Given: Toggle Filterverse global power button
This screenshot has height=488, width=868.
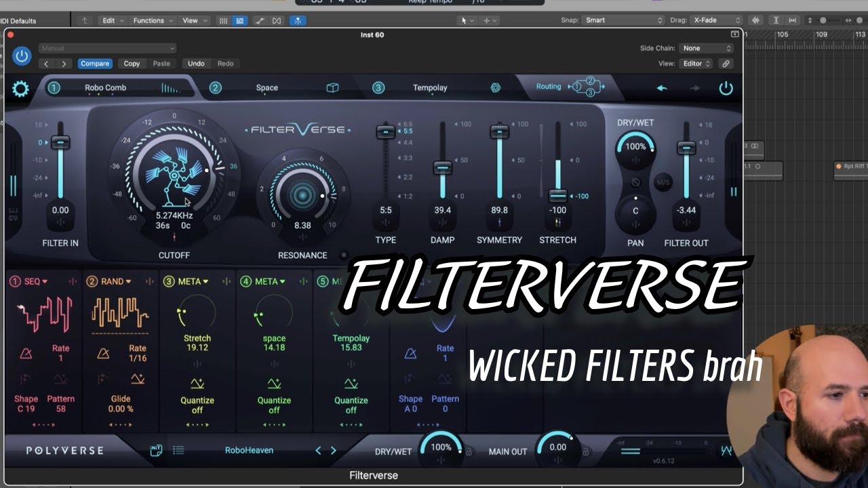Looking at the screenshot, I should 726,88.
